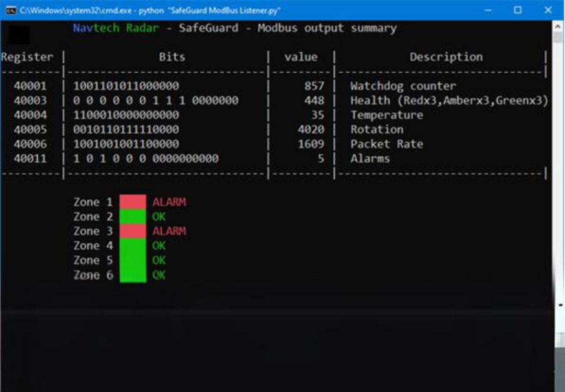Click value 4020
The image size is (565, 392).
coord(311,129)
